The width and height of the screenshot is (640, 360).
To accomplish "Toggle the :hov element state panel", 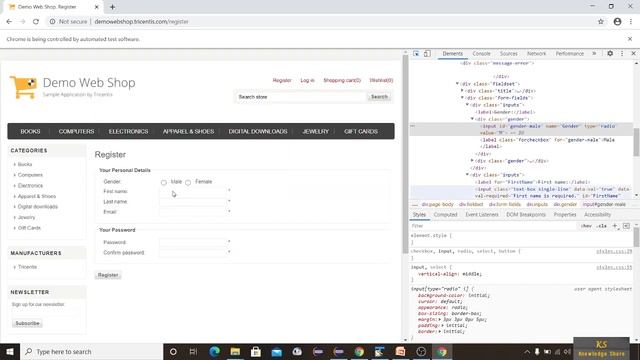I will pyautogui.click(x=586, y=226).
